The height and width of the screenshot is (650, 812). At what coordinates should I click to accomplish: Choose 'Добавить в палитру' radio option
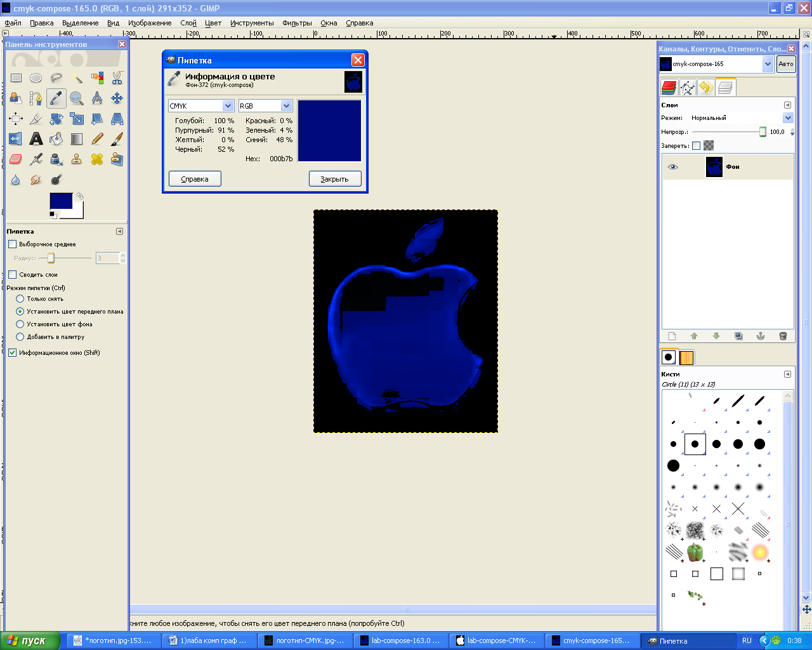(20, 337)
